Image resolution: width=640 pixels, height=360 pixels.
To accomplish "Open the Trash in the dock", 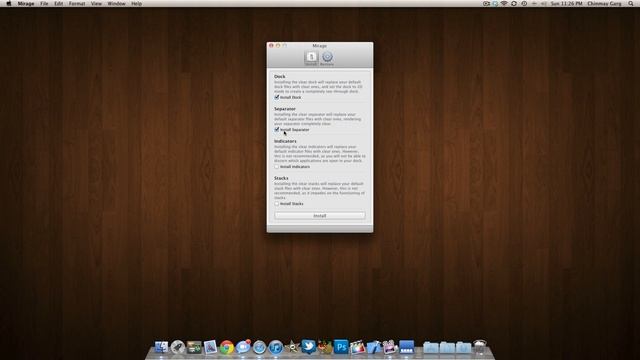I will (480, 347).
